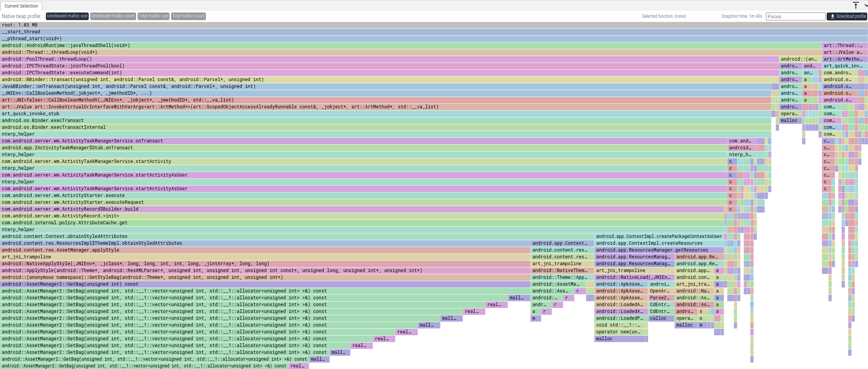This screenshot has width=868, height=369.
Task: Click the collapse panel arrow icon top-right
Action: (856, 6)
